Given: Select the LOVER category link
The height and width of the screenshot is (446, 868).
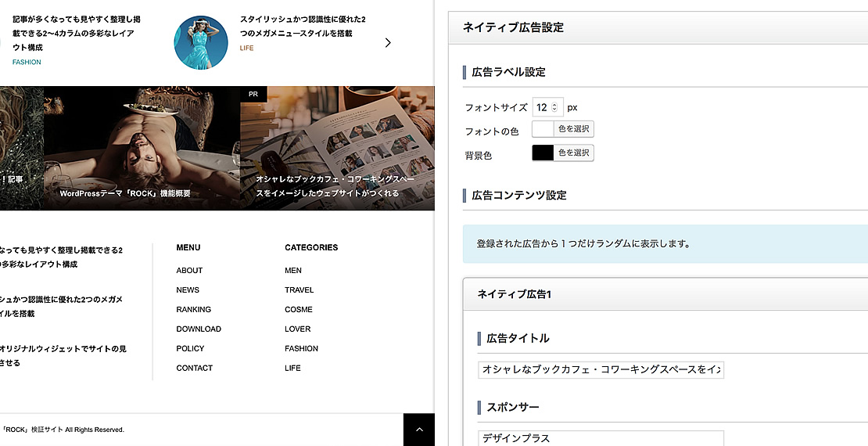Looking at the screenshot, I should pyautogui.click(x=297, y=329).
